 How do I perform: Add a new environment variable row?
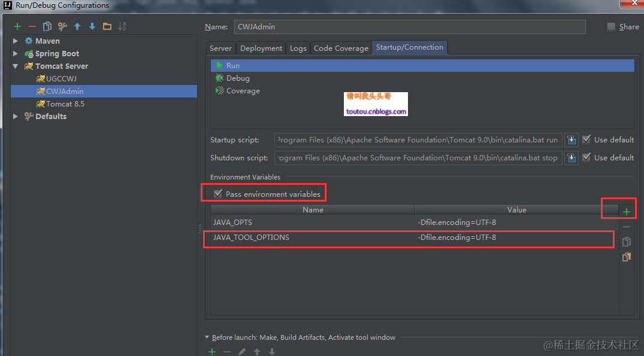(x=627, y=208)
